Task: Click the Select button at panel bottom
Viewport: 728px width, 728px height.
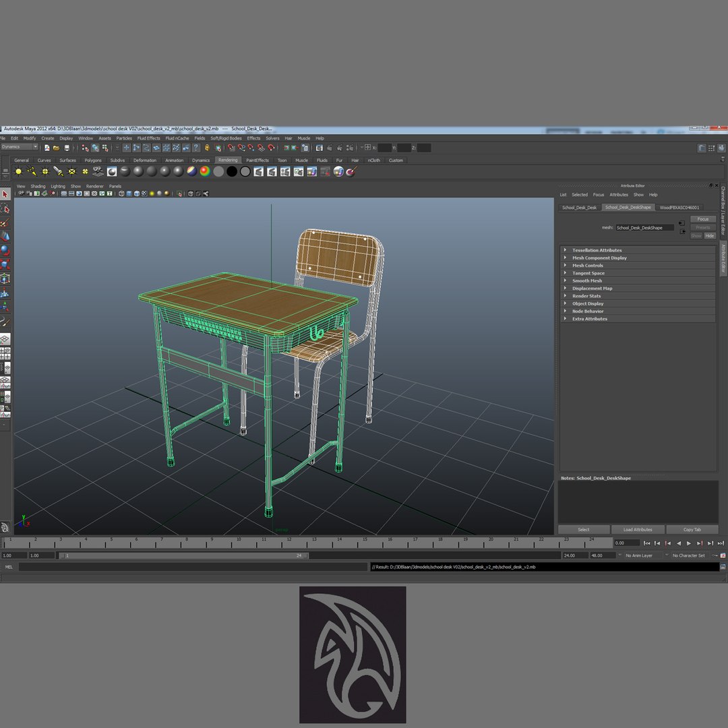Action: (584, 530)
